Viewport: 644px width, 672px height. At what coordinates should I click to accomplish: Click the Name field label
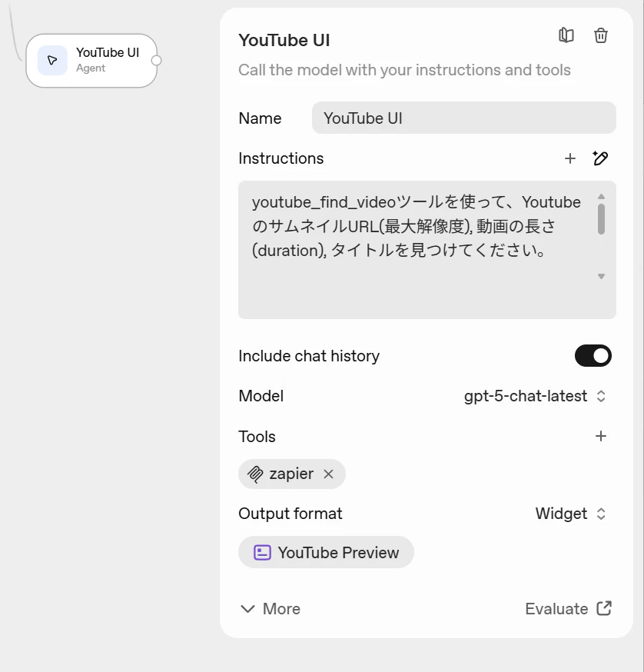pyautogui.click(x=260, y=118)
